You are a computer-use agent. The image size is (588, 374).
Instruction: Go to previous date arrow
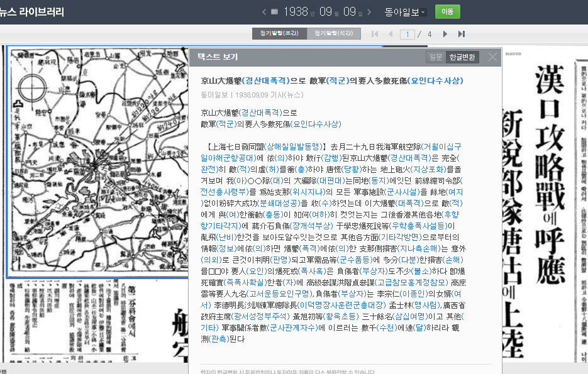tap(264, 12)
